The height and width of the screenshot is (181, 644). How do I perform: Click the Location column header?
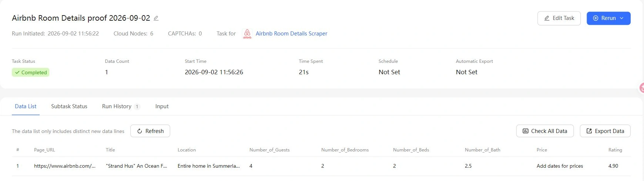click(x=187, y=150)
